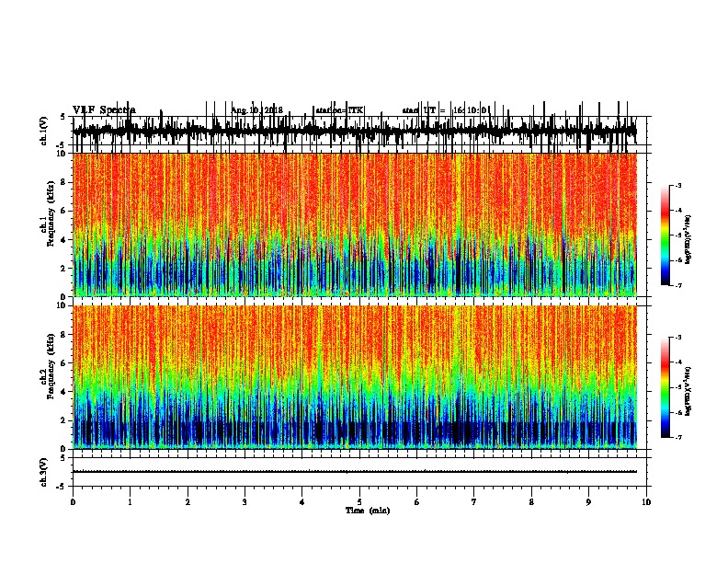Select the "ch.3(V)" axis label
728x563 pixels.
coord(44,472)
